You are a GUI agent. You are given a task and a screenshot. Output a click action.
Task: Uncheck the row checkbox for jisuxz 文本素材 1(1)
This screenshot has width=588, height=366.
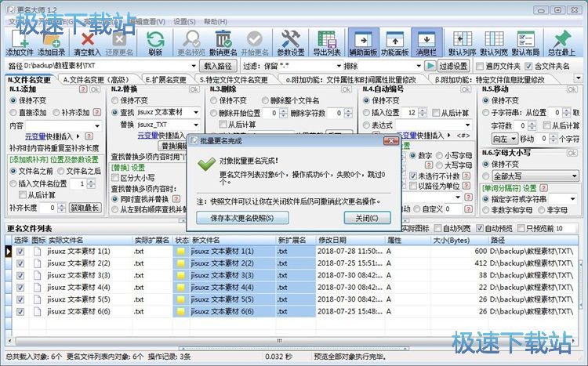[x=20, y=252]
